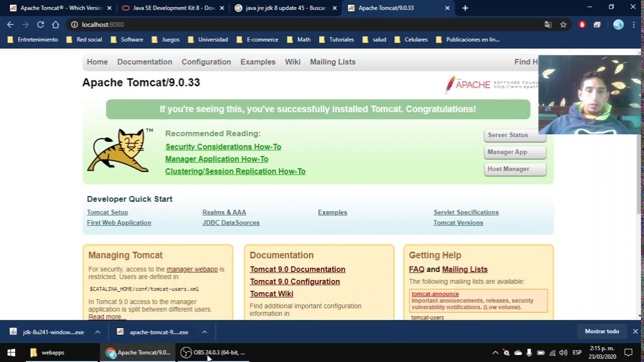Open Tomcat 9.0 Documentation link
This screenshot has width=644, height=362.
297,269
